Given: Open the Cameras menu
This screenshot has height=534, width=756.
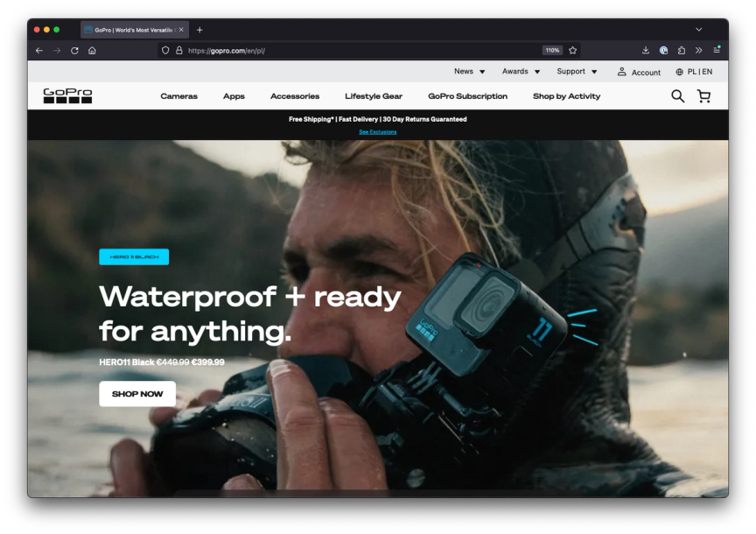Looking at the screenshot, I should pos(178,96).
